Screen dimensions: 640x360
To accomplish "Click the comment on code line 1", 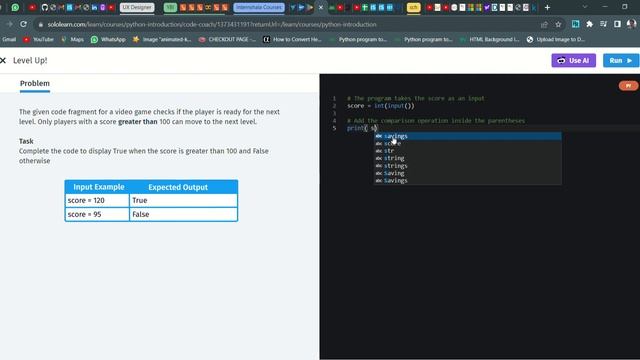I will click(416, 98).
